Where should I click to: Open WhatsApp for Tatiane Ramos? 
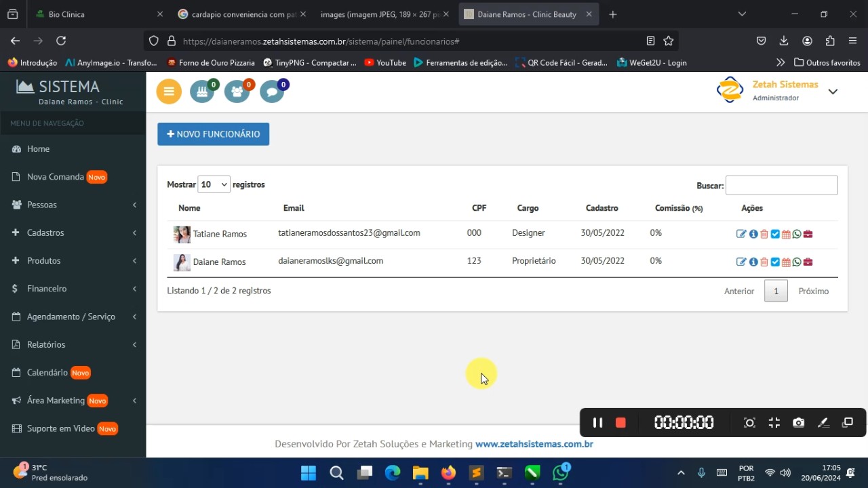pos(797,234)
